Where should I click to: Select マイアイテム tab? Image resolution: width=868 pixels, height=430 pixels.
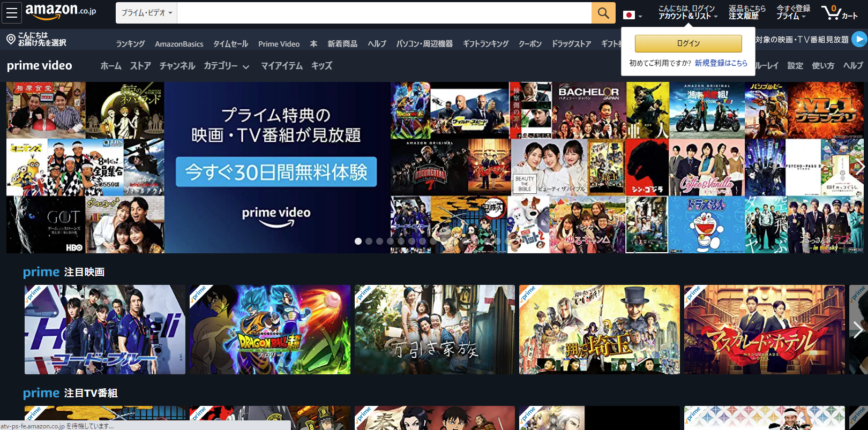[282, 66]
